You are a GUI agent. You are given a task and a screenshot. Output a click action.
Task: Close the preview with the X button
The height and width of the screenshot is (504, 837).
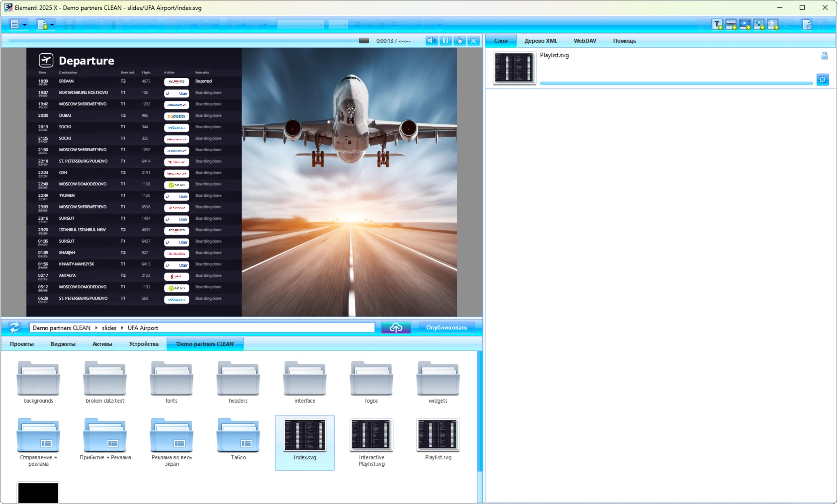point(473,40)
